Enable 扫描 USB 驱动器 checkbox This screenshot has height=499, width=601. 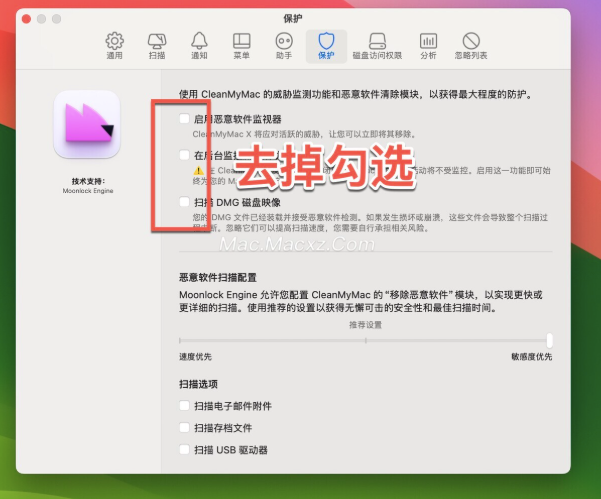click(x=184, y=449)
